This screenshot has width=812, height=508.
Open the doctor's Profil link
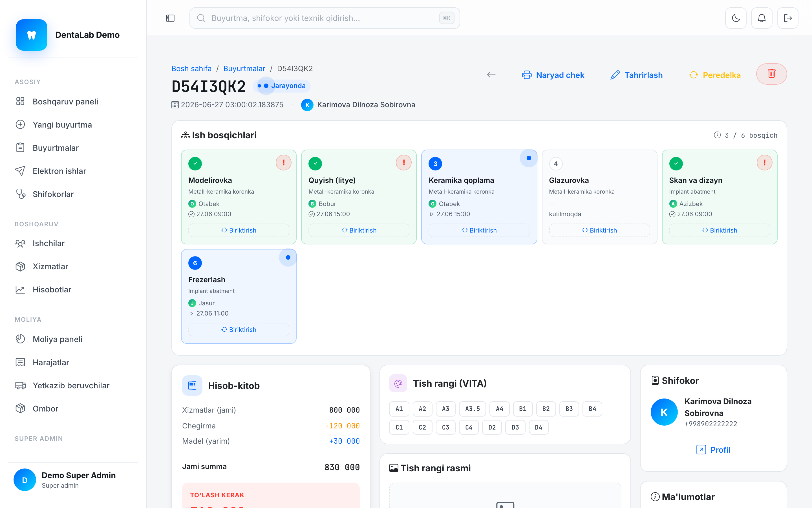[713, 450]
